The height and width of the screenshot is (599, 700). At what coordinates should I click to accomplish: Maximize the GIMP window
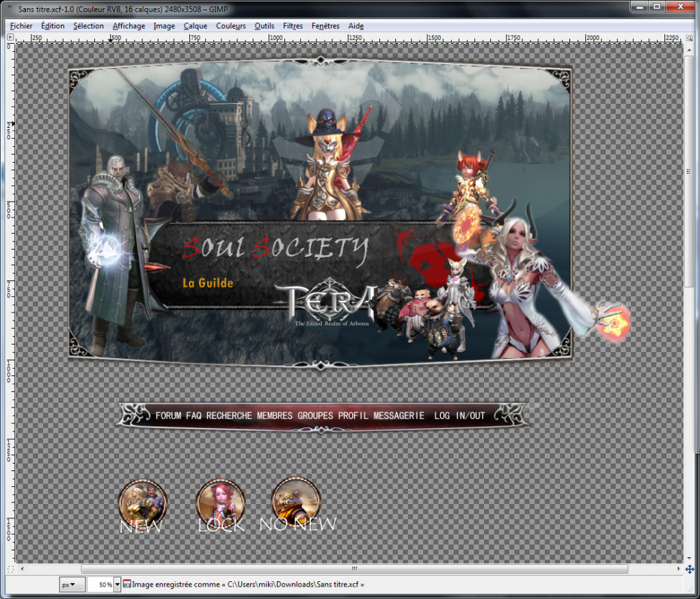point(657,7)
